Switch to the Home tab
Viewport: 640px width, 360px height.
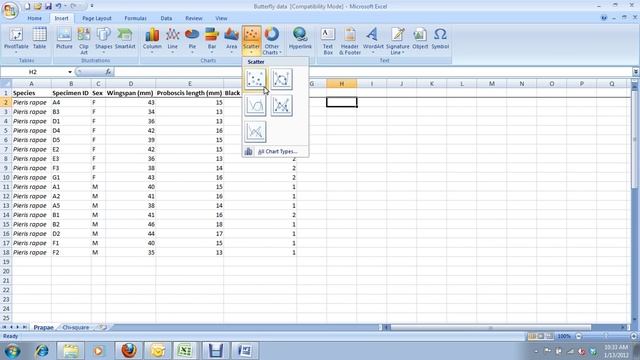click(x=34, y=18)
